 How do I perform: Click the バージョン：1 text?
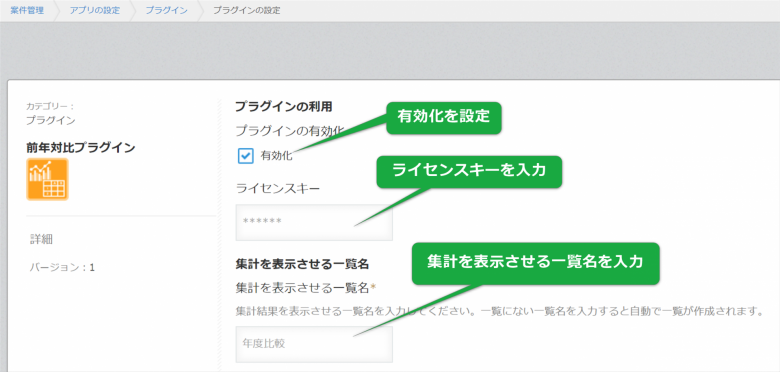pyautogui.click(x=62, y=268)
